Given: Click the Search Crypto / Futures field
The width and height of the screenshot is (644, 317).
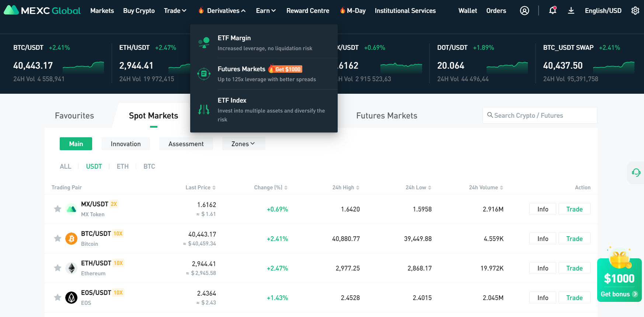Looking at the screenshot, I should [x=540, y=115].
